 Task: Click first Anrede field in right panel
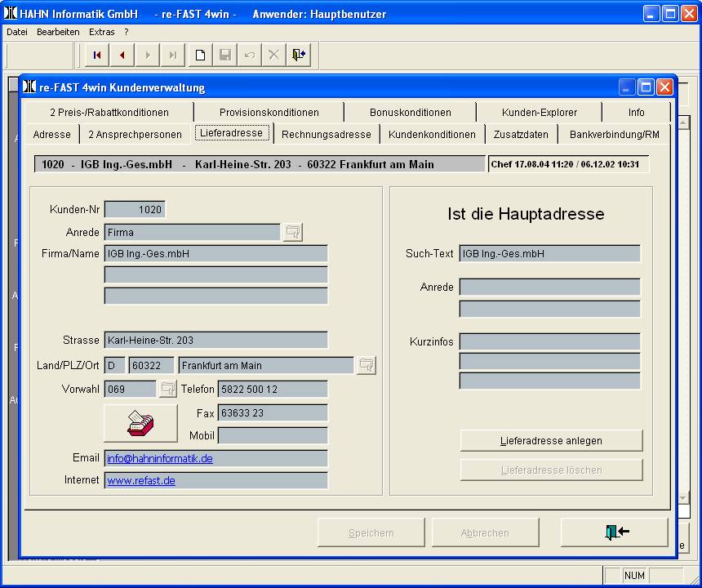pyautogui.click(x=550, y=287)
